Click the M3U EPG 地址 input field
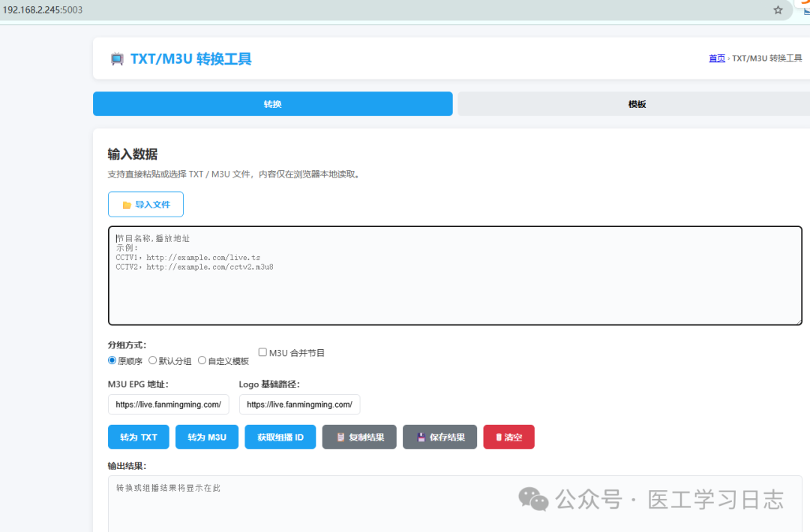The height and width of the screenshot is (532, 810). pos(169,405)
